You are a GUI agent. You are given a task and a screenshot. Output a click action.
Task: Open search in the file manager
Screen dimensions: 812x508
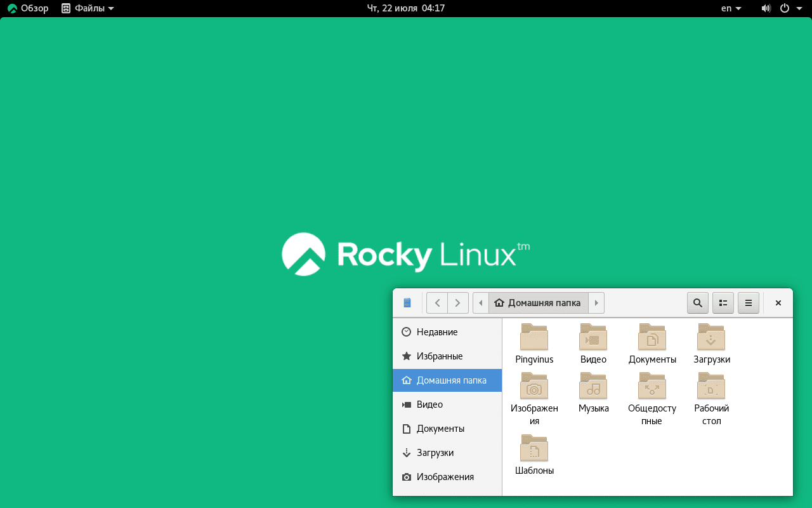(x=697, y=303)
